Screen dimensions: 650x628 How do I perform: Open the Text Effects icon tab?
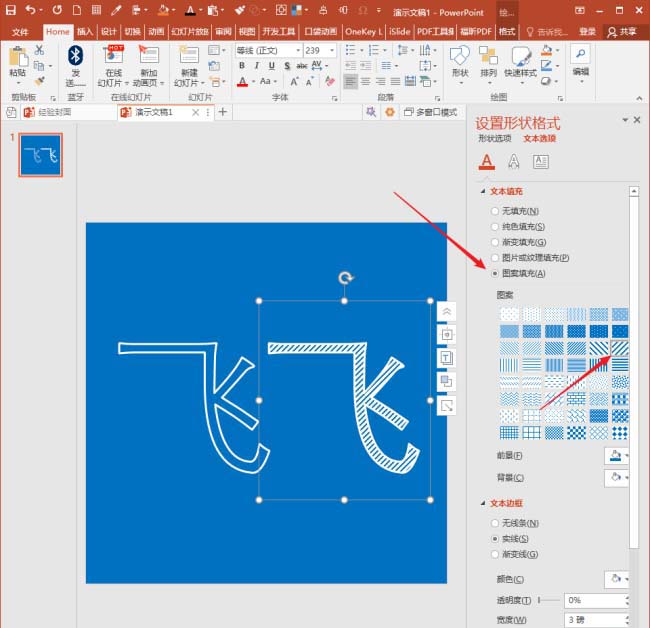[514, 162]
